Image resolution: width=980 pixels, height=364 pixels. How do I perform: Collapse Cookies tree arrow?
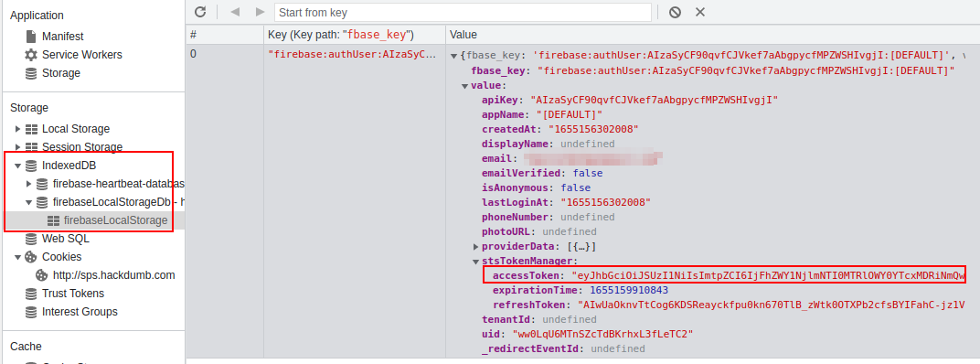click(17, 256)
